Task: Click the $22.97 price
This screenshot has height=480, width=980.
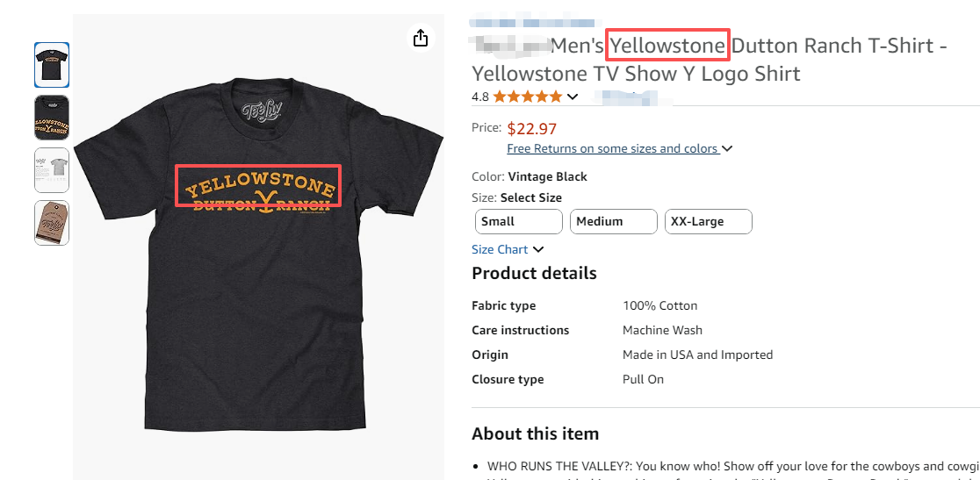Action: pyautogui.click(x=532, y=129)
